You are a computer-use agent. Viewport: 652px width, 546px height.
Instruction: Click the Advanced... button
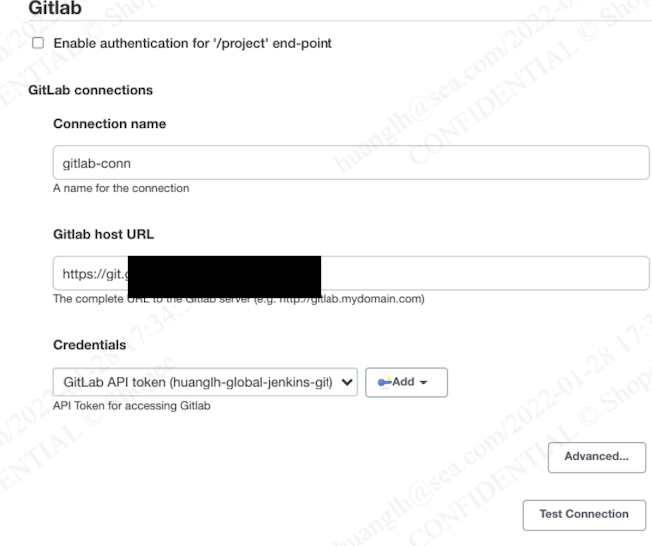[596, 456]
